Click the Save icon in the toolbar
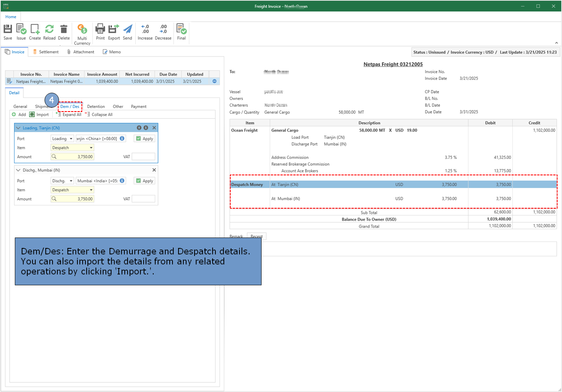This screenshot has width=562, height=392. [8, 32]
